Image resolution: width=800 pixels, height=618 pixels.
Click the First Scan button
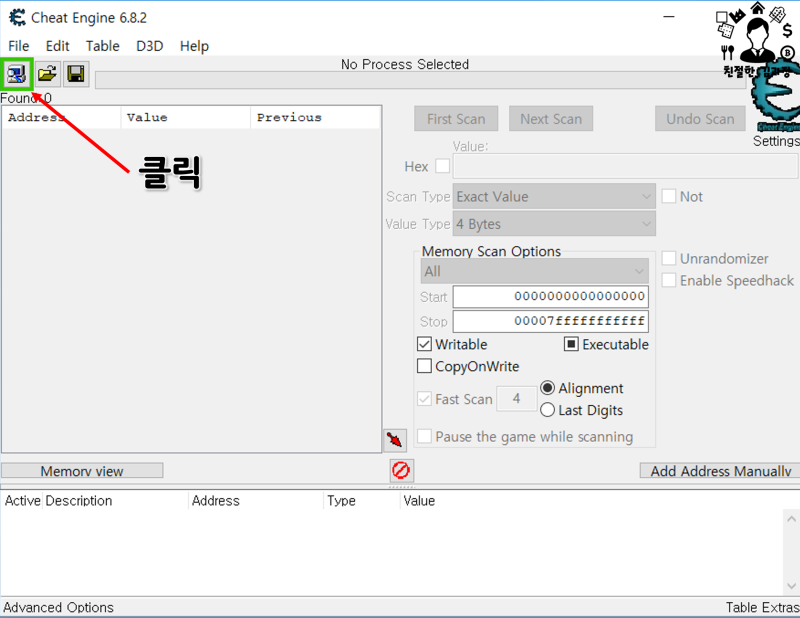(x=456, y=119)
